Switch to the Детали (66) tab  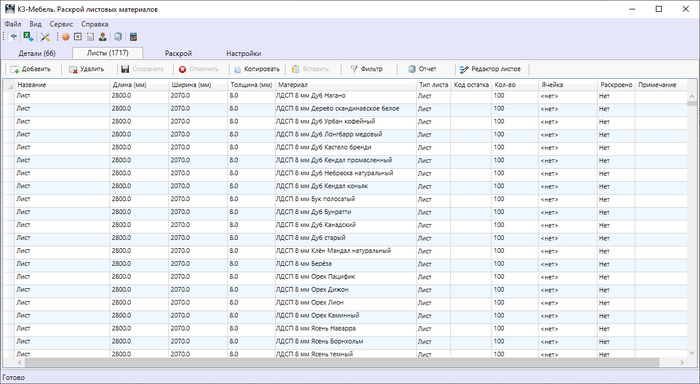(37, 54)
